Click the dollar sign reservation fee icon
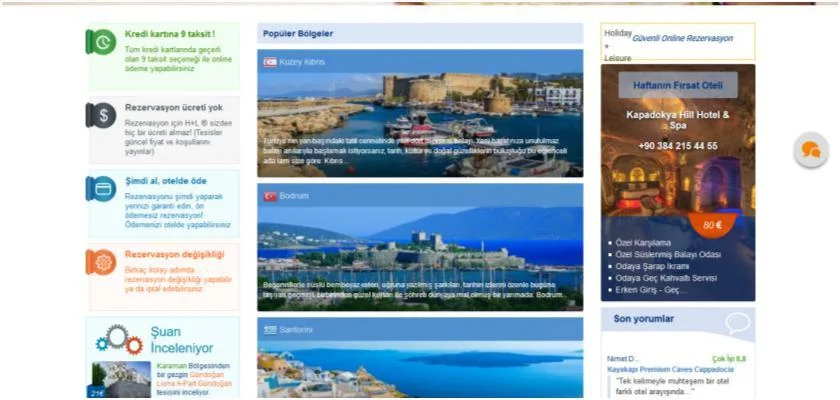The image size is (840, 400). click(x=101, y=115)
